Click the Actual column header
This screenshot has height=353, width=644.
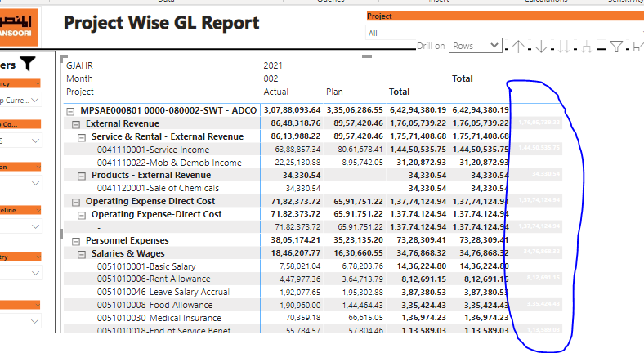(x=275, y=92)
